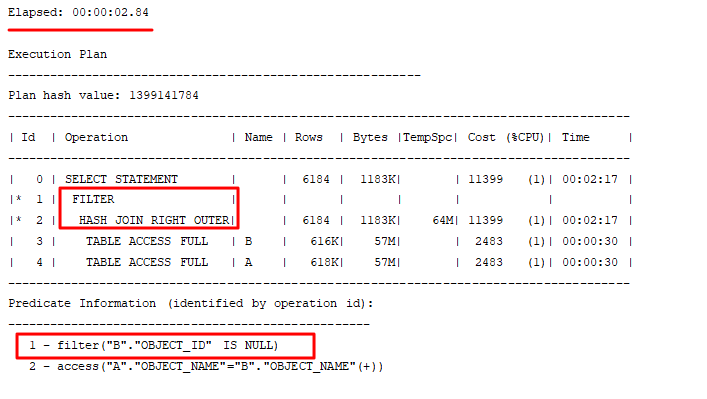Click bytes 1183K in SELECT STATEMENT row
The width and height of the screenshot is (707, 399).
378,179
